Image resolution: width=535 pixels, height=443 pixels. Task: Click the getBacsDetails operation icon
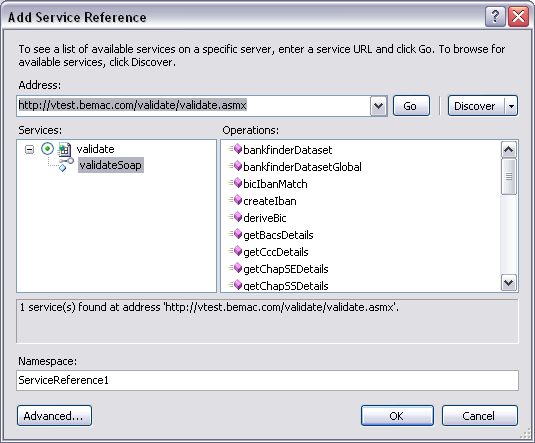pos(235,234)
